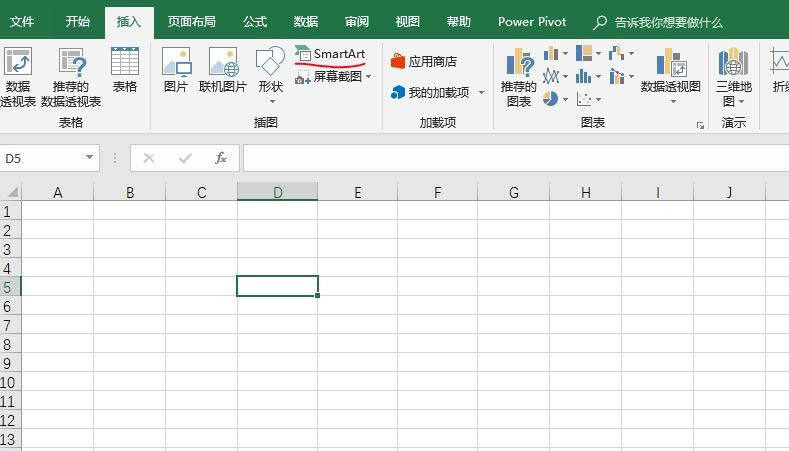Insert a SmartArt graphic
The width and height of the screenshot is (789, 451).
330,53
